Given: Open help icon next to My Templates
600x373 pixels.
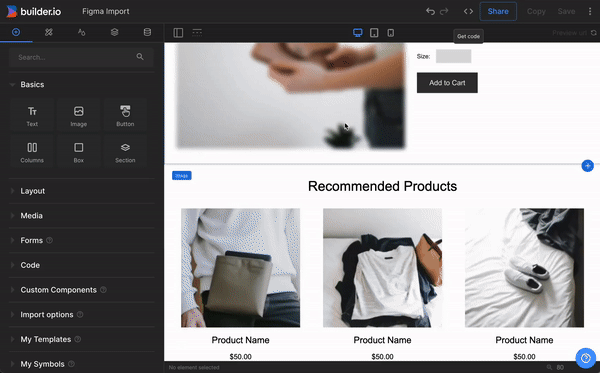Looking at the screenshot, I should coord(78,339).
